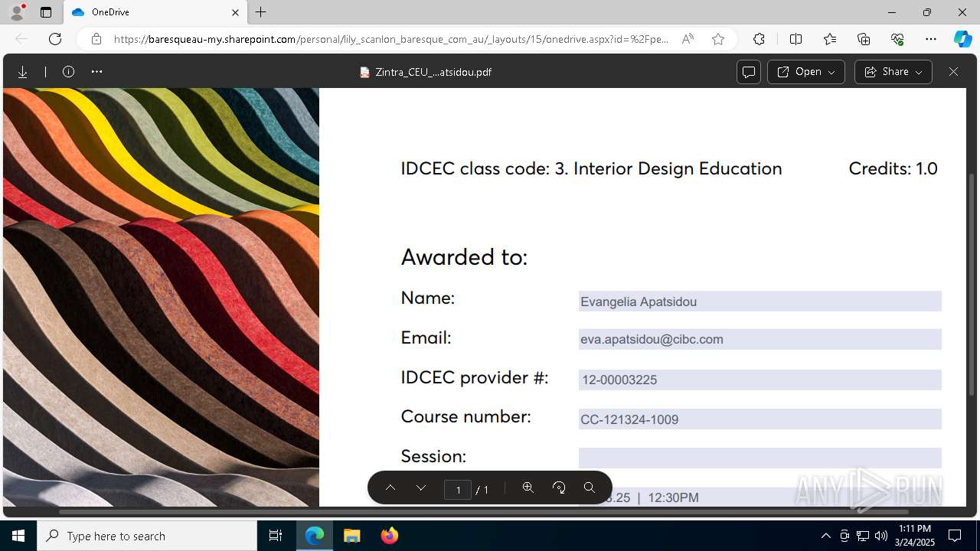Image resolution: width=980 pixels, height=551 pixels.
Task: Click the taskbar search box
Action: point(147,536)
